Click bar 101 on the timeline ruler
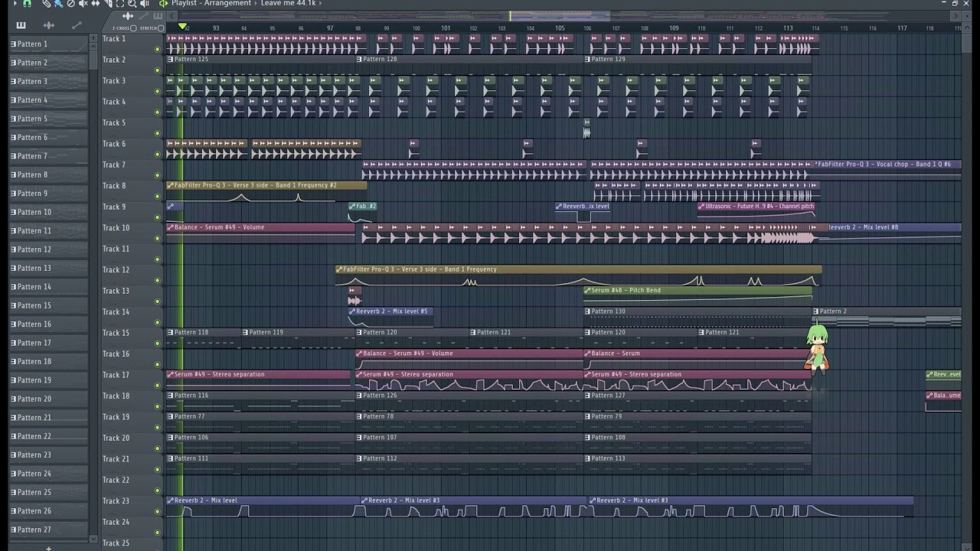980x551 pixels. (446, 28)
